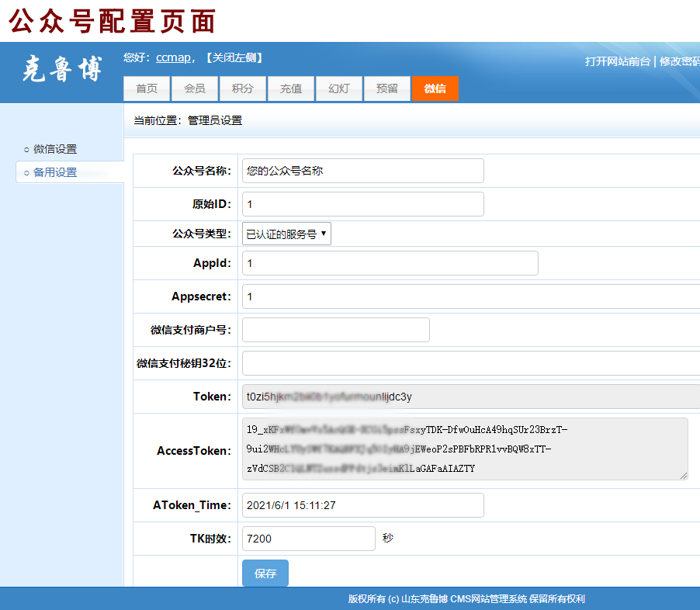Select the 幻灯 tab

click(339, 88)
